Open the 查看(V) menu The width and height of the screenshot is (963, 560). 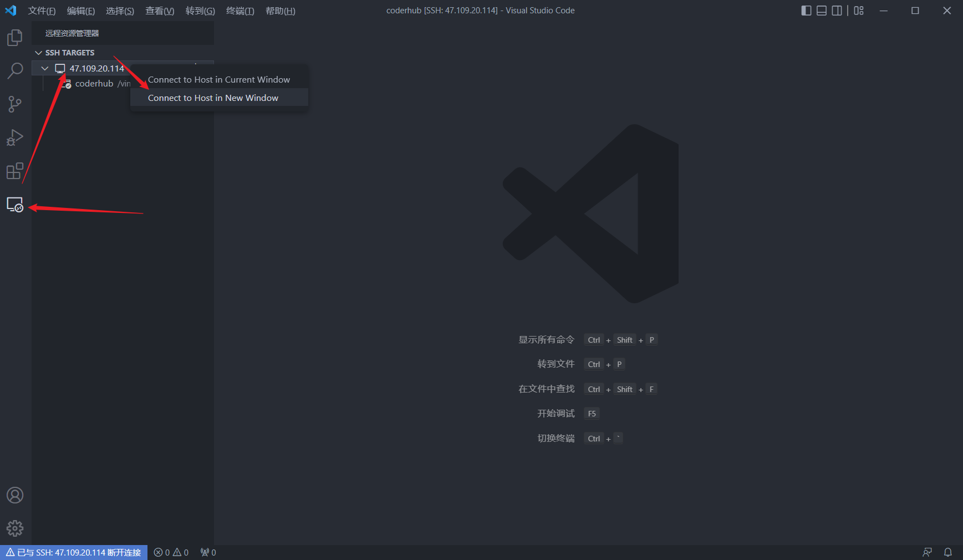pos(160,11)
